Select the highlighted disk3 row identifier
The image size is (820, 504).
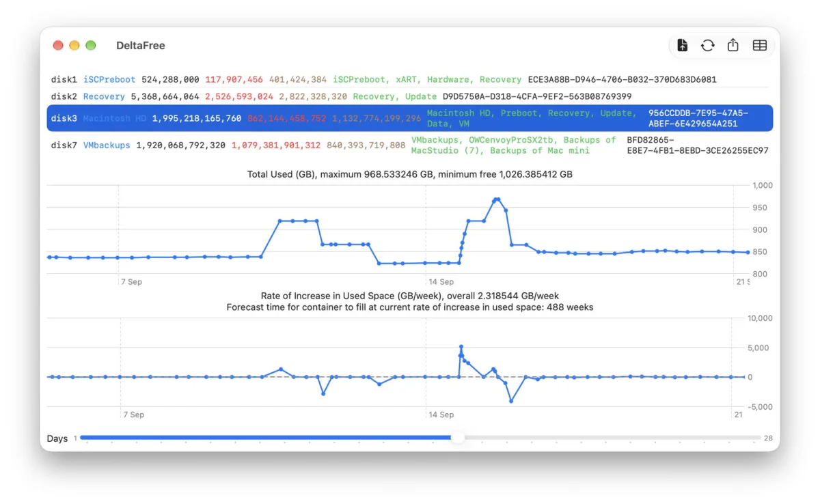[x=64, y=118]
